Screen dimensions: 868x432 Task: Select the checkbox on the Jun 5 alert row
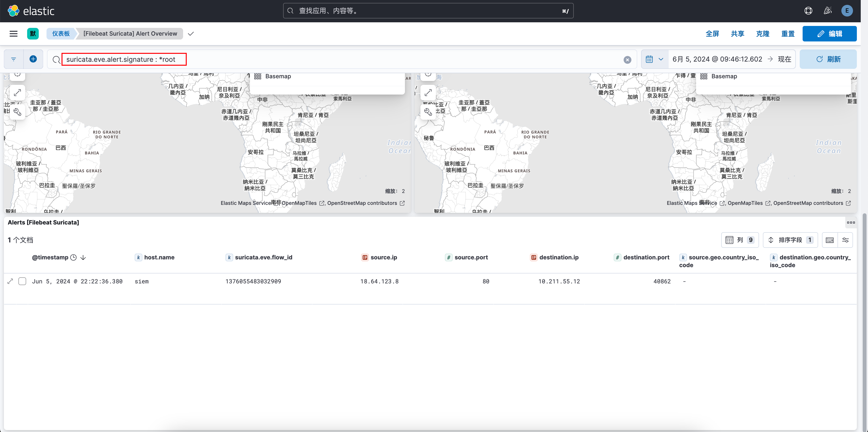click(22, 281)
